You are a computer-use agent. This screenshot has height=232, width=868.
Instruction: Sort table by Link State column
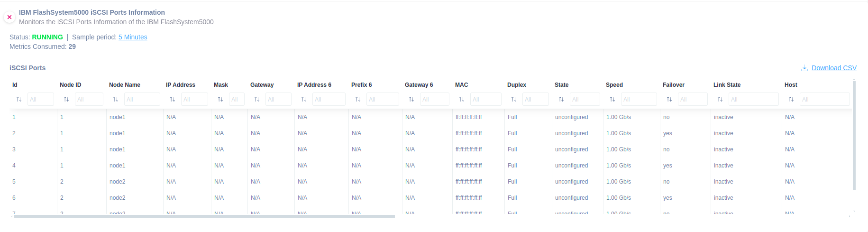click(x=720, y=99)
